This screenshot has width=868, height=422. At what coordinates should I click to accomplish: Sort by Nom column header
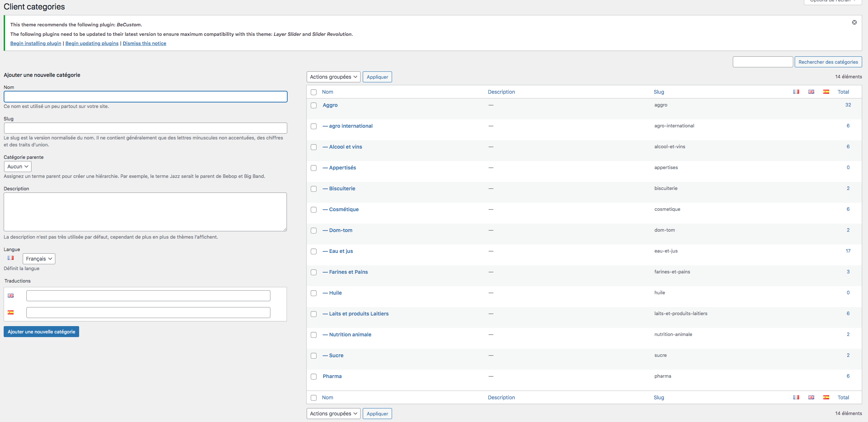pyautogui.click(x=328, y=92)
